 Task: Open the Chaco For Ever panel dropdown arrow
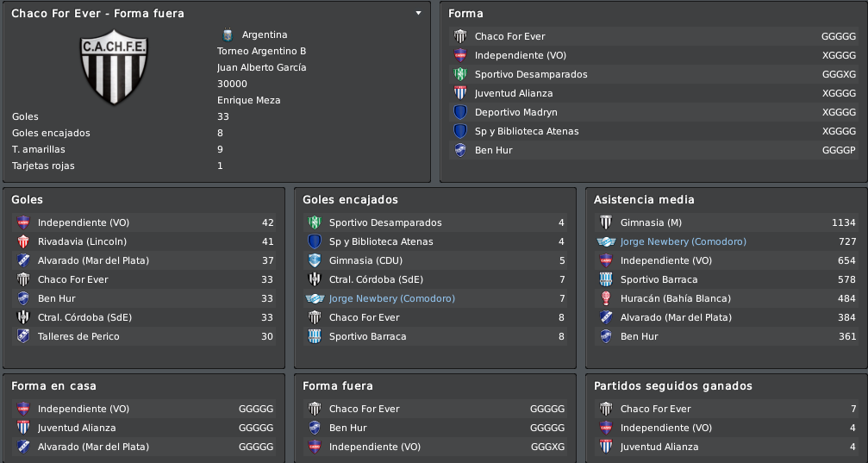coord(419,13)
